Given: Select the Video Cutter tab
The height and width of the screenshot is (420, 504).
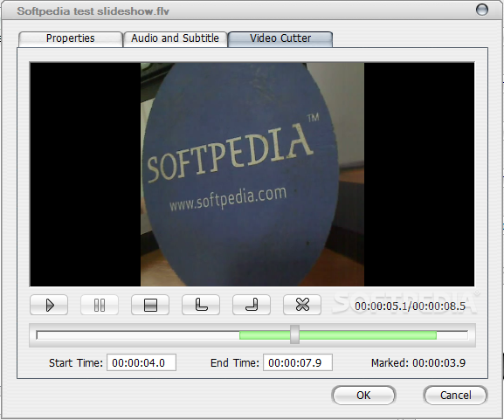Looking at the screenshot, I should pyautogui.click(x=280, y=38).
